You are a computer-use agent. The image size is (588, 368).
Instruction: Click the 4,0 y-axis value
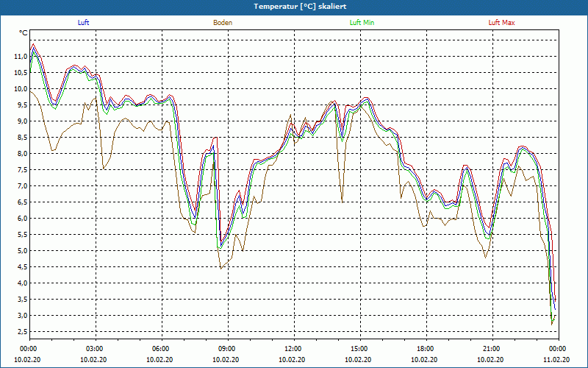point(22,283)
